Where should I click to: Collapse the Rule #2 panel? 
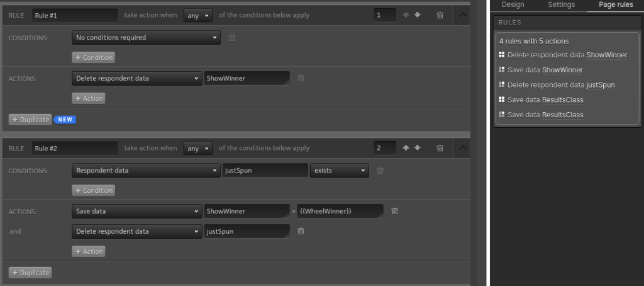pos(464,148)
